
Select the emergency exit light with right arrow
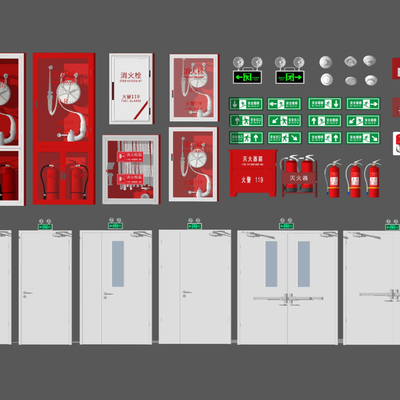tap(289, 70)
